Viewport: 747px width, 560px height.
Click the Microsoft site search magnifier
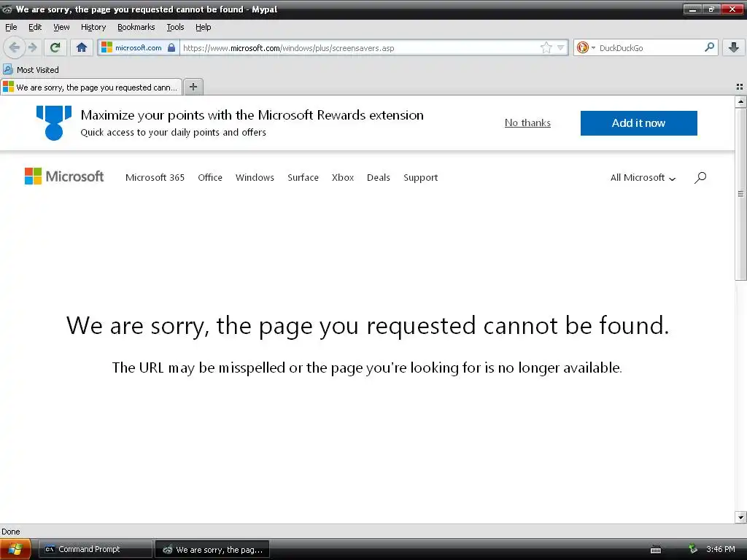[700, 178]
